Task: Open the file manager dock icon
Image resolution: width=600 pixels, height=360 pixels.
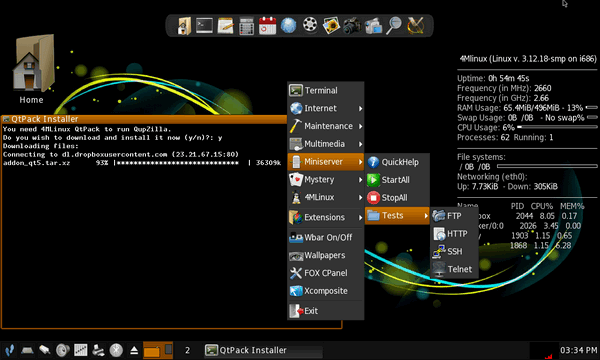Action: click(x=184, y=26)
